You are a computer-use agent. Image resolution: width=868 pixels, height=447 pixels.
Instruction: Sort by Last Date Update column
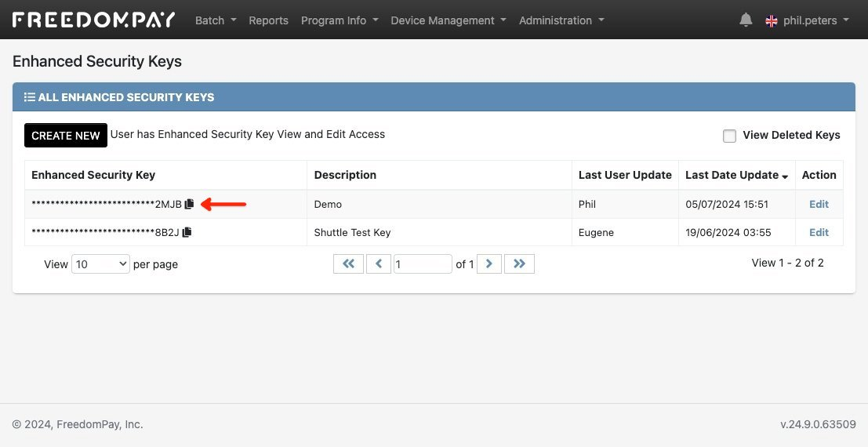pos(736,175)
